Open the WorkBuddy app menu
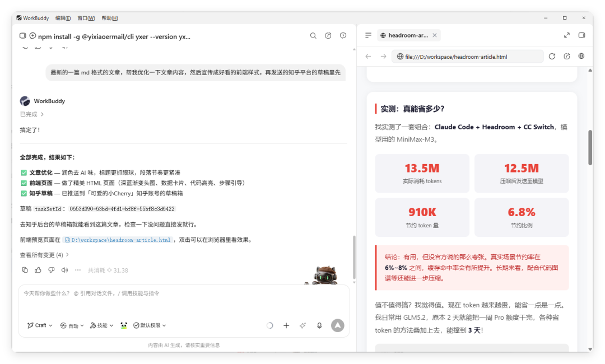The height and width of the screenshot is (364, 605). pyautogui.click(x=32, y=18)
